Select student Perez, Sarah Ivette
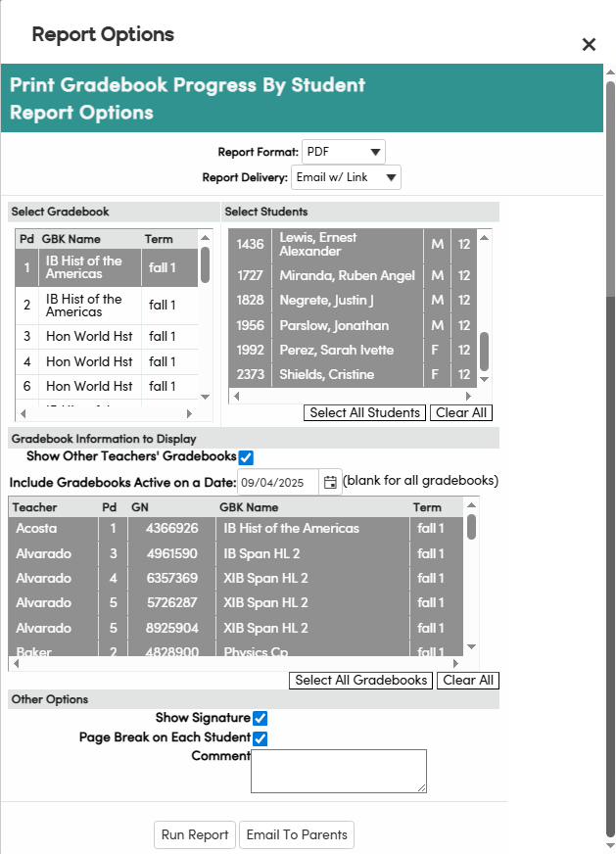This screenshot has height=854, width=616. [353, 351]
